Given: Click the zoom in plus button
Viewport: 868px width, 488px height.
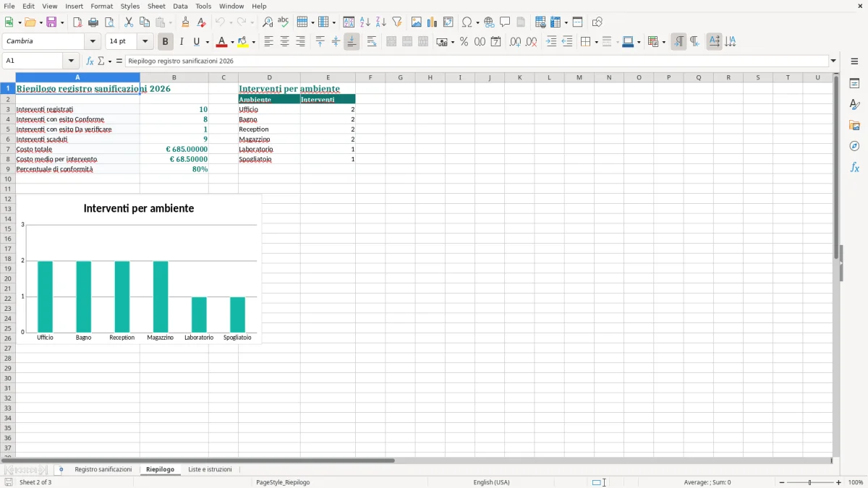Looking at the screenshot, I should [x=839, y=482].
